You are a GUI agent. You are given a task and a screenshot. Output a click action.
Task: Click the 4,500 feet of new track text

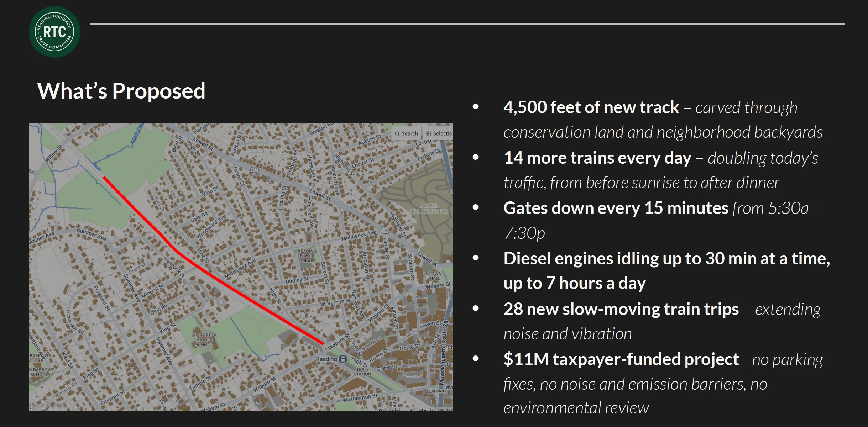tap(591, 107)
